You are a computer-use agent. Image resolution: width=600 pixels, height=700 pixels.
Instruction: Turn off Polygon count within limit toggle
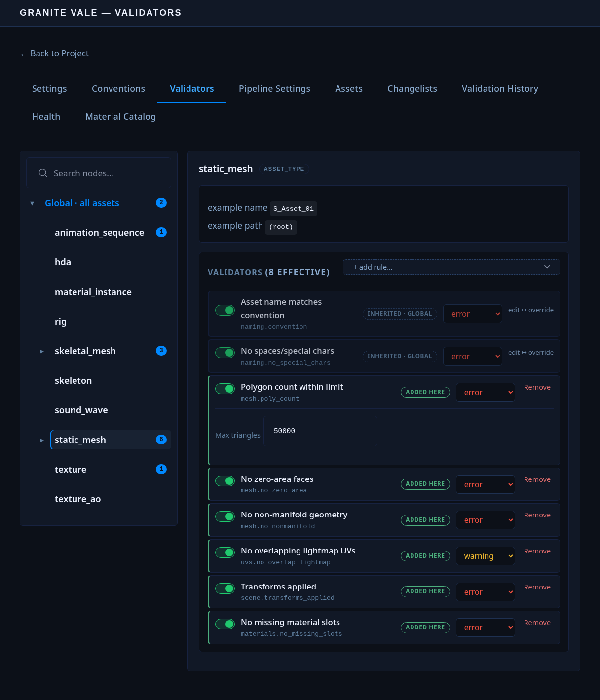pos(225,389)
